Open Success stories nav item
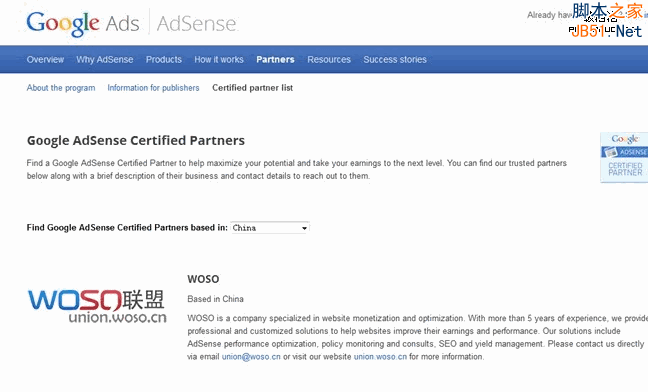This screenshot has width=648, height=392. (395, 59)
